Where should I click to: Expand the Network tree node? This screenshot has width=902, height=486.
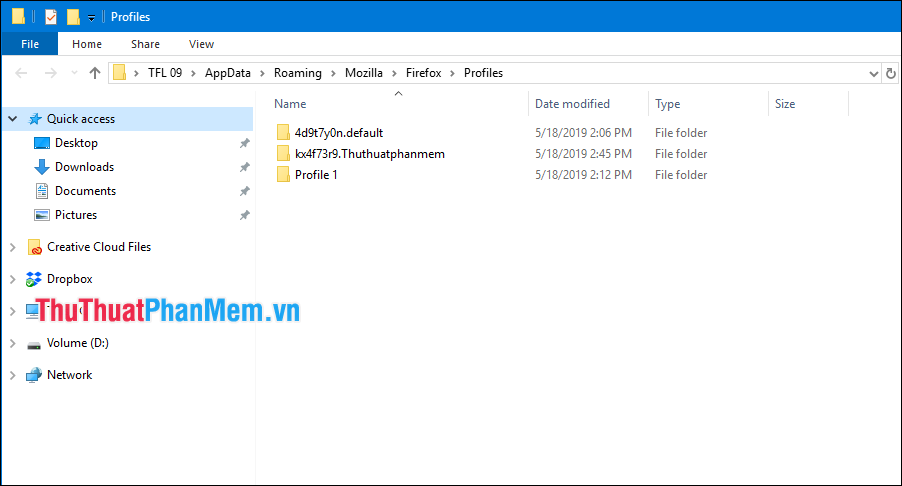[13, 375]
